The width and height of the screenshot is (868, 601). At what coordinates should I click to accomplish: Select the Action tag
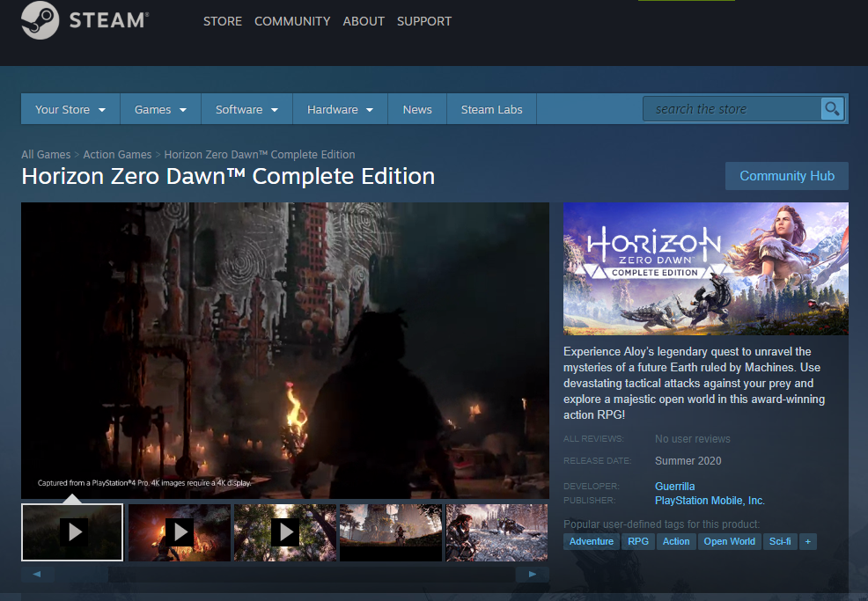pos(676,541)
